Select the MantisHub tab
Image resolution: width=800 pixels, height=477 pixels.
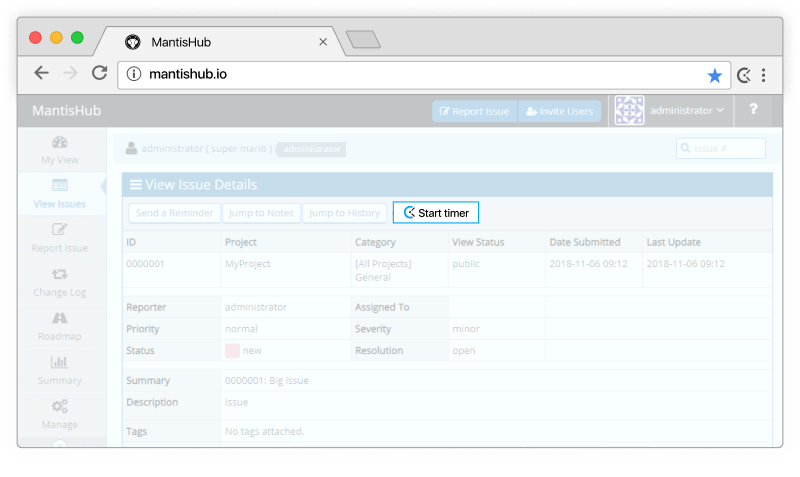point(219,42)
